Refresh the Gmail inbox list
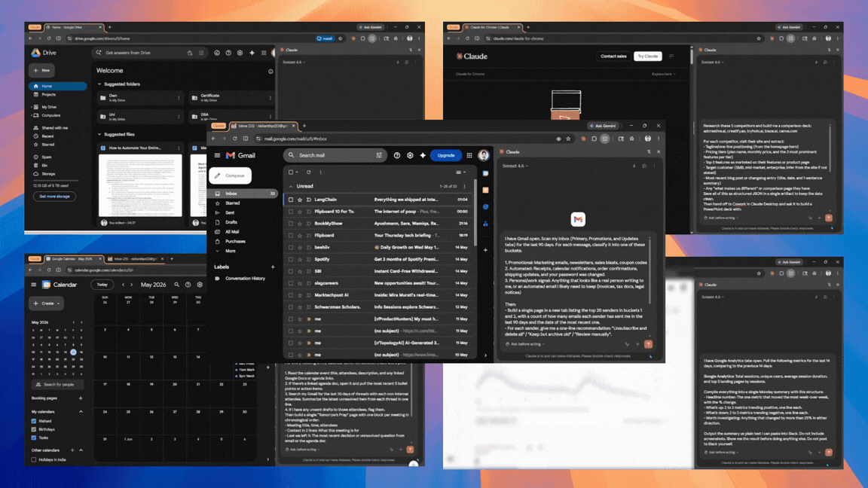This screenshot has height=488, width=868. pos(309,172)
